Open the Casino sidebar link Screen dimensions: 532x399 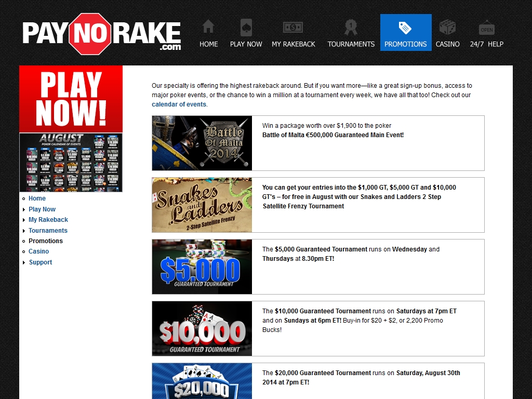(x=38, y=251)
